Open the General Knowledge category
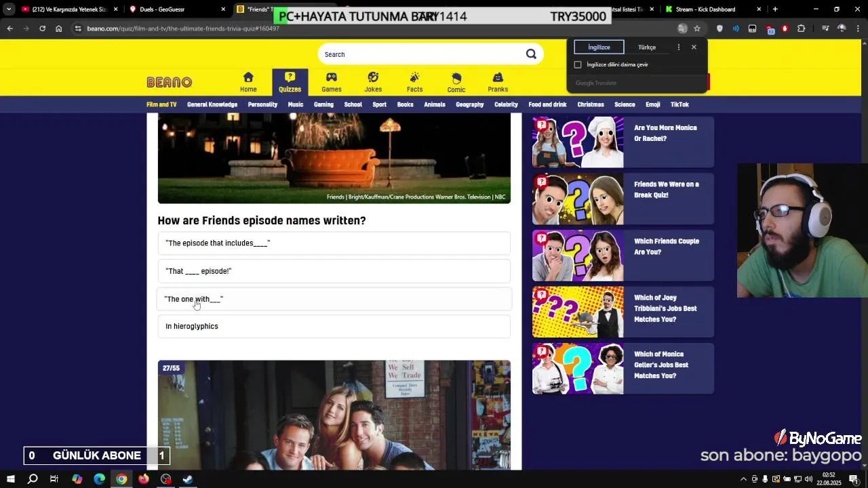Viewport: 868px width, 488px height. pos(212,104)
